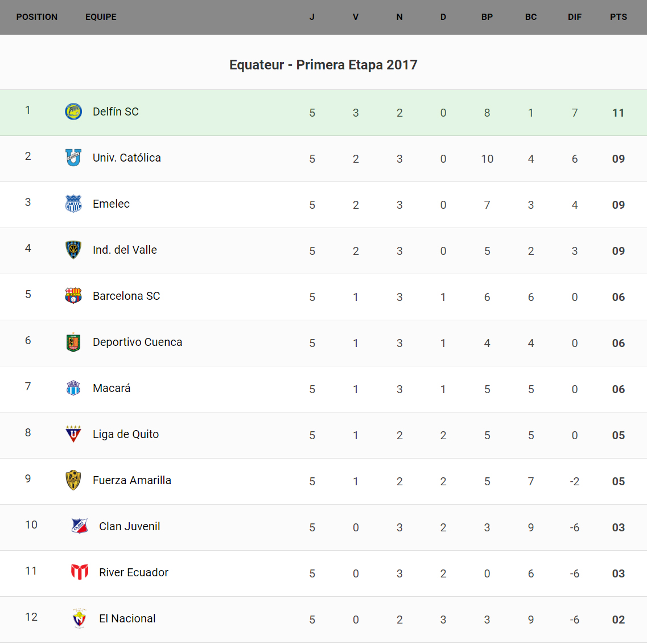
Task: Click the Liga de Quito team crest
Action: (x=73, y=434)
